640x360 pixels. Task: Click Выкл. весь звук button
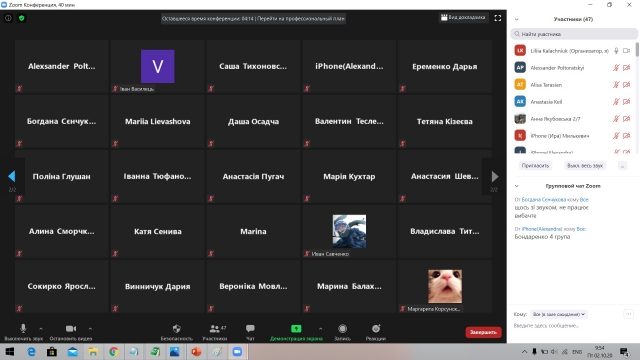[584, 166]
